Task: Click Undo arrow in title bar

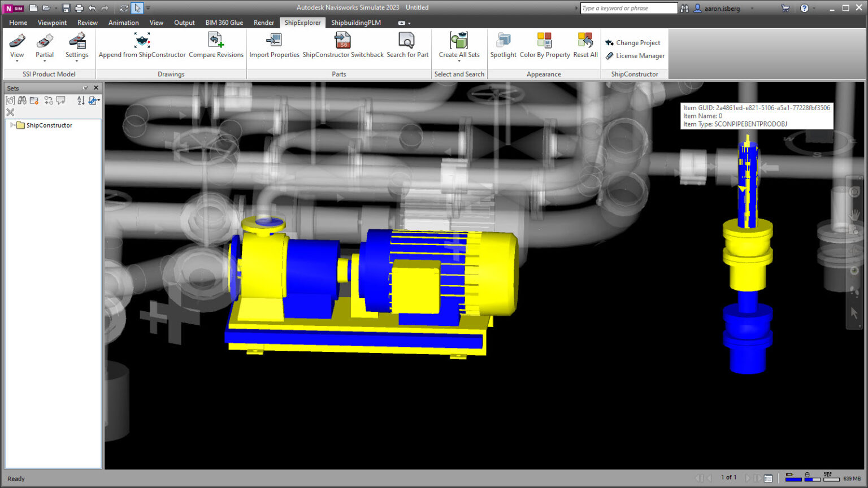Action: click(x=92, y=8)
